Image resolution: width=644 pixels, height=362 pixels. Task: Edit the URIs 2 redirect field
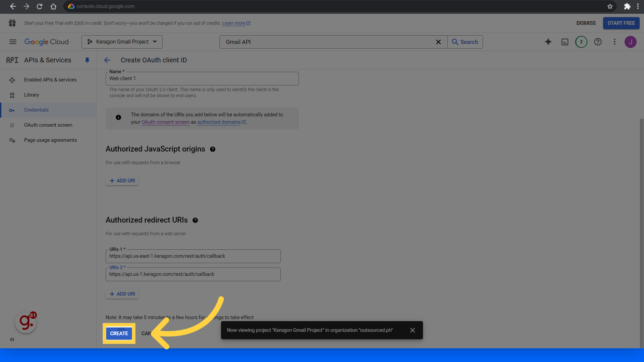click(x=193, y=274)
